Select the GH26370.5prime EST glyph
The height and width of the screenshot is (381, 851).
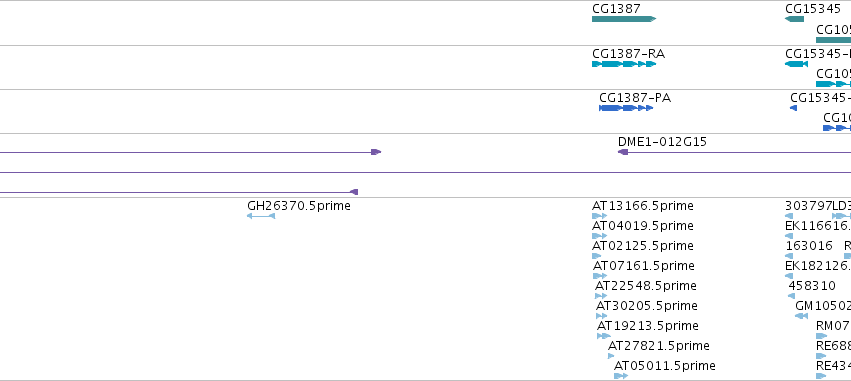coord(261,216)
